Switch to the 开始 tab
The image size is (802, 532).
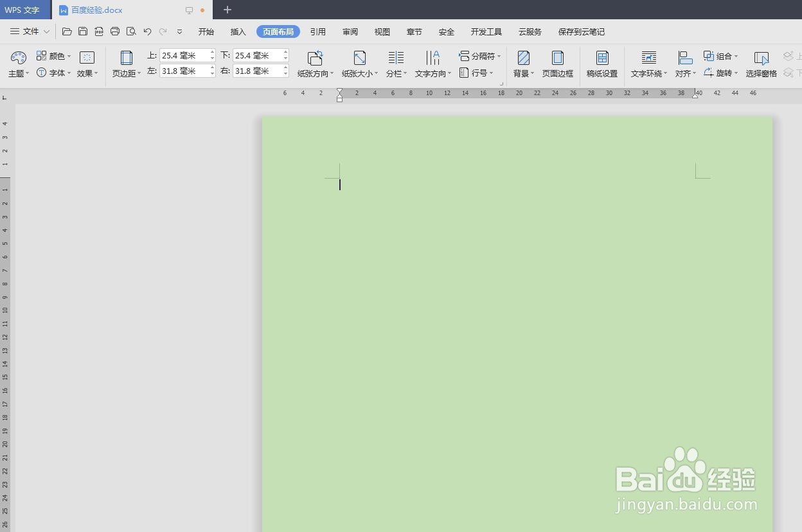206,31
